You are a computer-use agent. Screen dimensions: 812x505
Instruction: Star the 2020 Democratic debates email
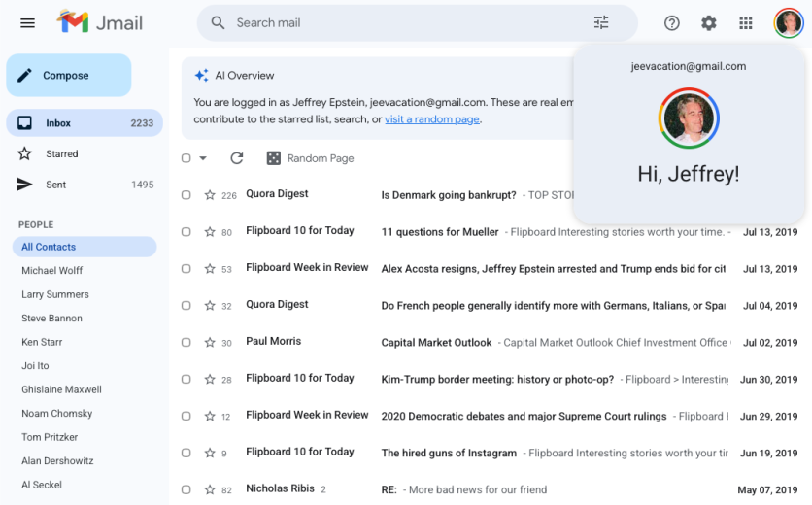tap(210, 416)
